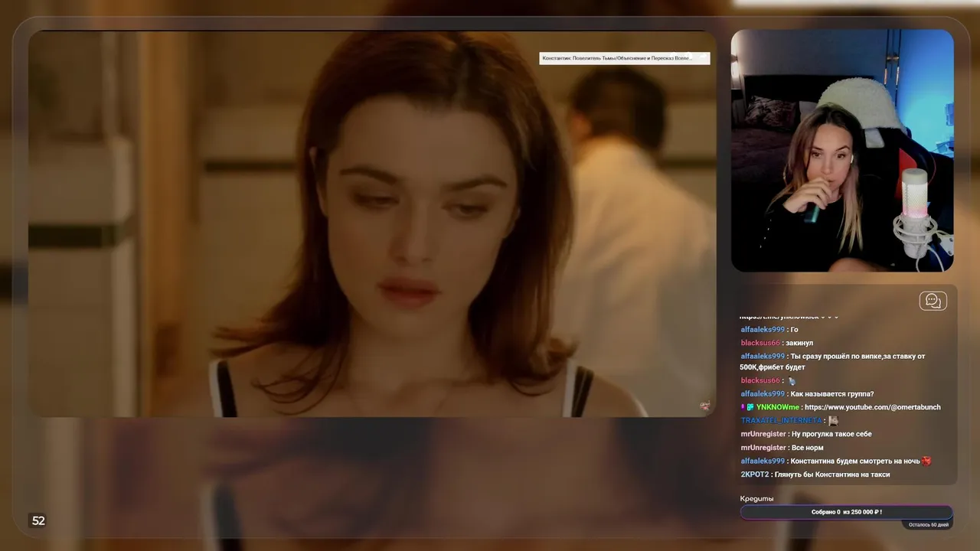Screen dimensions: 980x551
Task: Click username YNKNOWme in chat
Action: tap(777, 407)
